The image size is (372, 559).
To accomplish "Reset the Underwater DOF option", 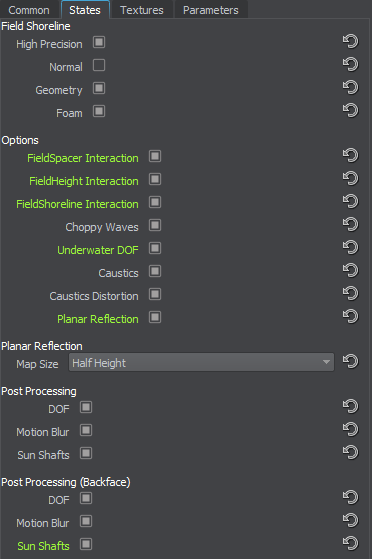I will click(x=351, y=247).
